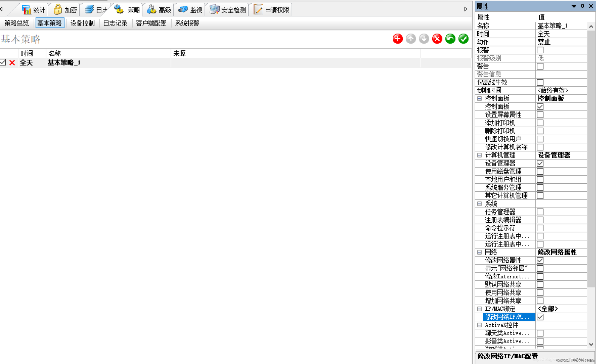Collapse the 系统 group
The height and width of the screenshot is (364, 596).
click(479, 204)
